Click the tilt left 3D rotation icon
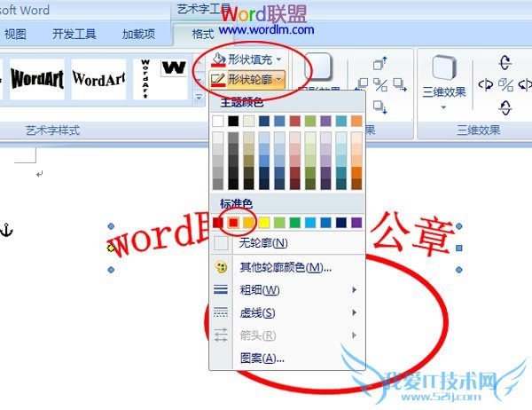Image resolution: width=532 pixels, height=410 pixels. [485, 84]
